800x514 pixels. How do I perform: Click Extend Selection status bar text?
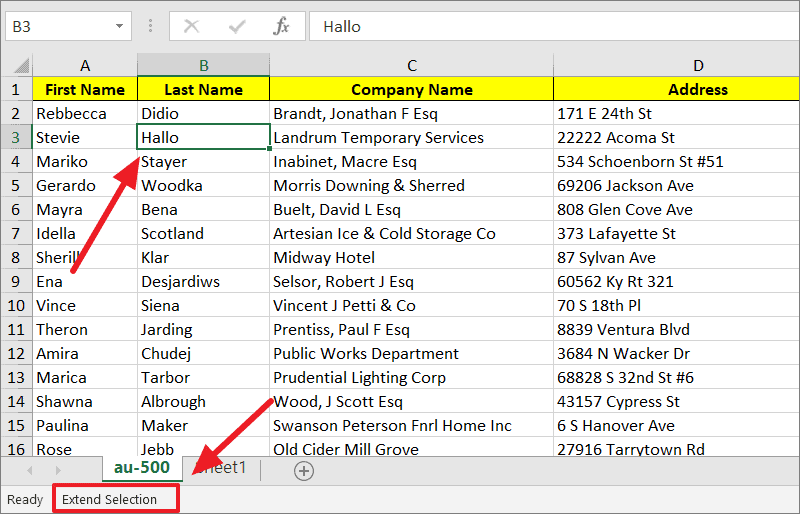(x=109, y=499)
